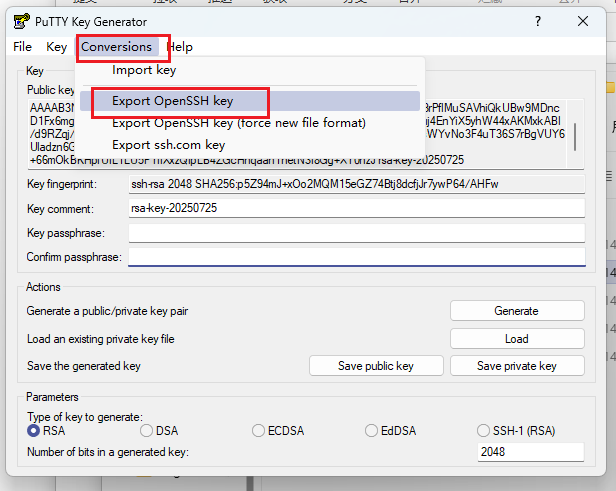
Task: Click Load to open private key file
Action: tap(516, 339)
